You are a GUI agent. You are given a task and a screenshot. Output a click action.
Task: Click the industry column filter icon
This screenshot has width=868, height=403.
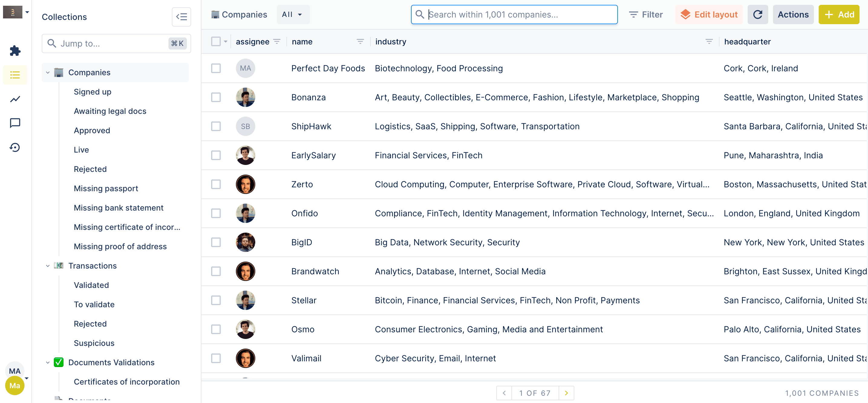pos(709,41)
